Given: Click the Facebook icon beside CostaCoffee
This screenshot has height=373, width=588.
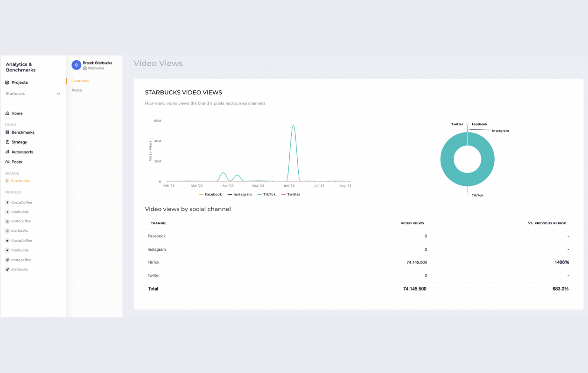Looking at the screenshot, I should click(x=7, y=202).
